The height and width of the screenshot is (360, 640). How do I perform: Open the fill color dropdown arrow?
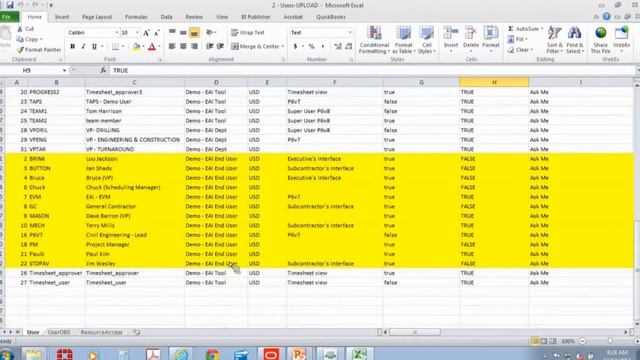point(143,47)
